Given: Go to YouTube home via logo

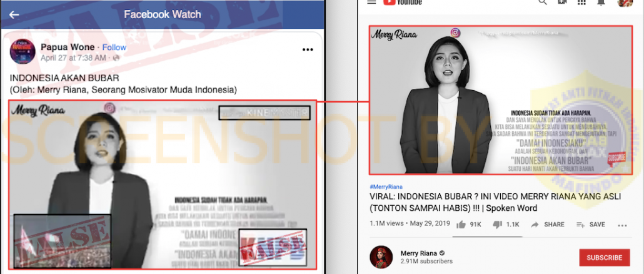Looking at the screenshot, I should pyautogui.click(x=403, y=2).
